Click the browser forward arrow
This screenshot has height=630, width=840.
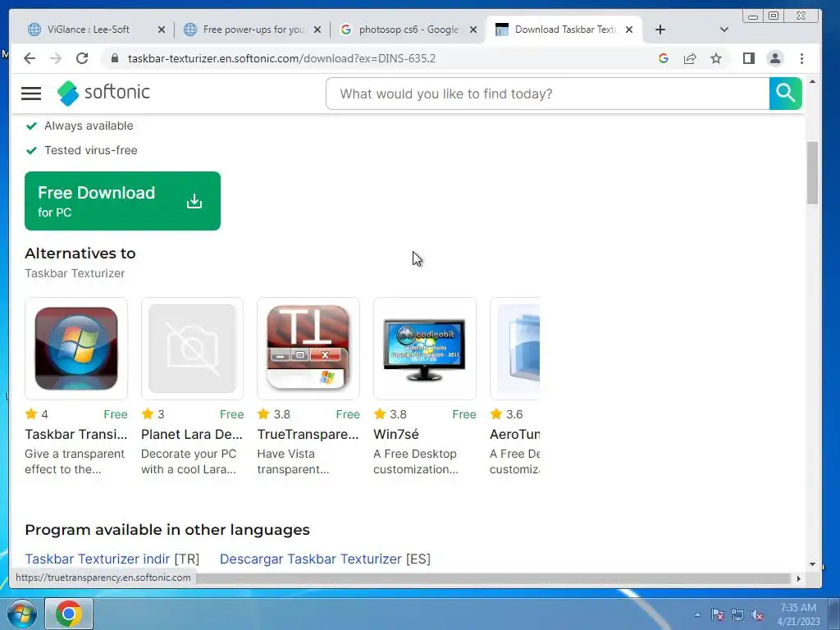pos(56,58)
